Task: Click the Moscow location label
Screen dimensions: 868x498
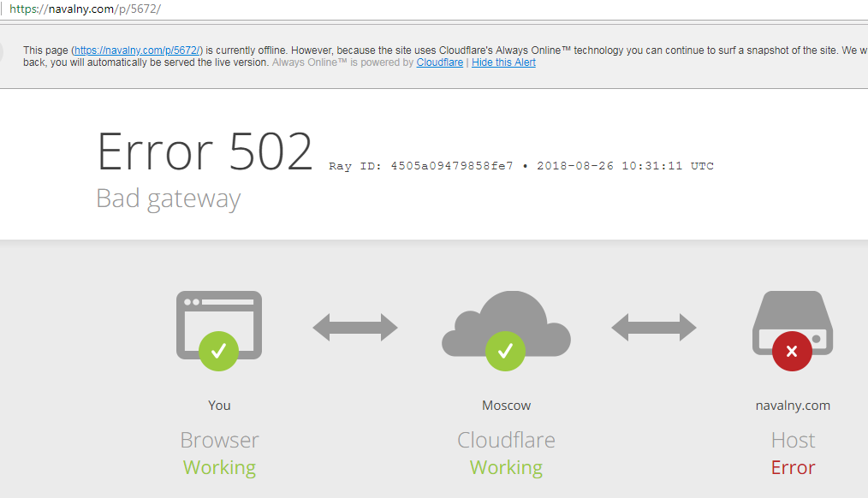Action: 506,406
